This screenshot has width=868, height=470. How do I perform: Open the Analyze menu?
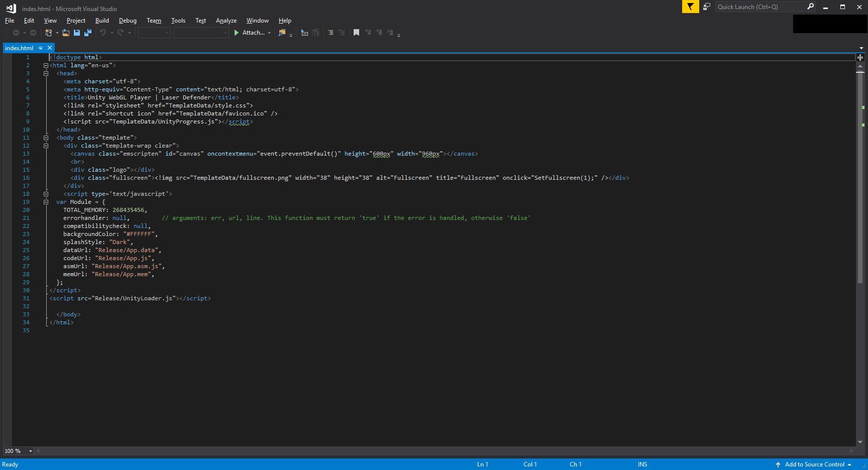pos(226,21)
